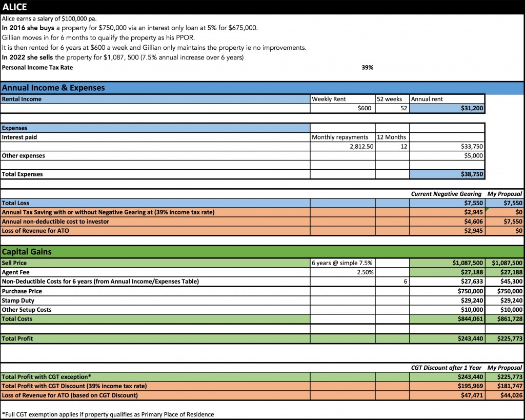
Task: Click the Capital Gains green section header
Action: click(27, 252)
